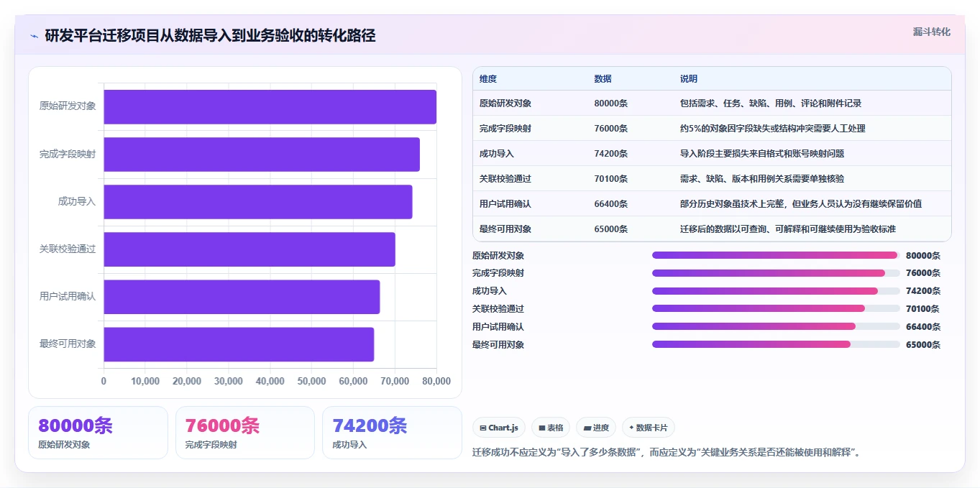Click the 65000条 cell in the table
The width and height of the screenshot is (980, 488).
(611, 229)
